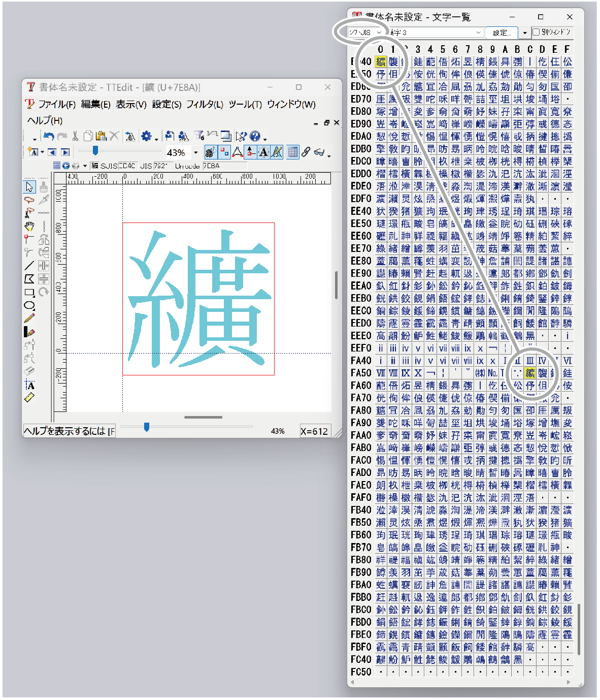The height and width of the screenshot is (700, 600).
Task: Open the ヘルプ(H) menu
Action: coord(45,120)
